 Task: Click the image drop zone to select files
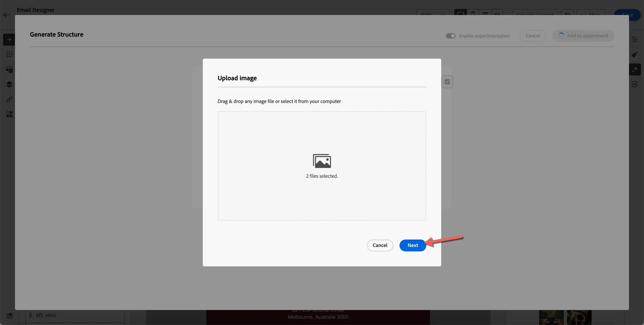322,166
